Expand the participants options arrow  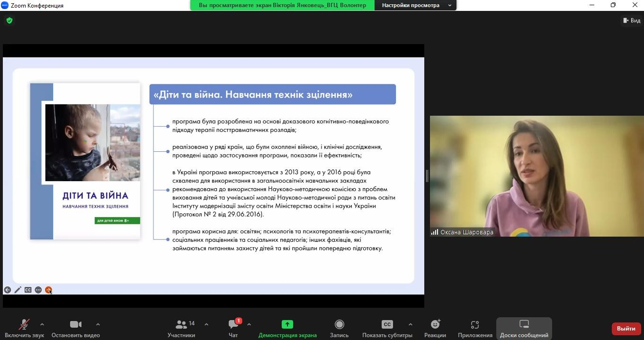[206, 324]
